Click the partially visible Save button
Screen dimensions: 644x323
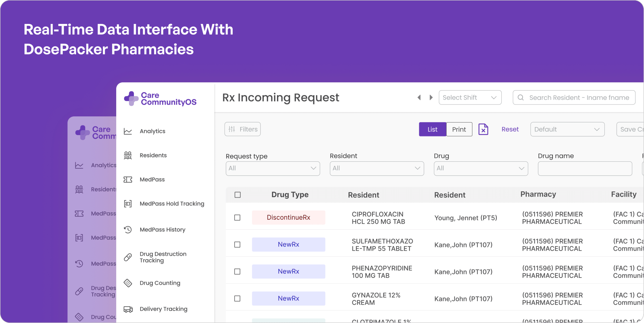630,129
